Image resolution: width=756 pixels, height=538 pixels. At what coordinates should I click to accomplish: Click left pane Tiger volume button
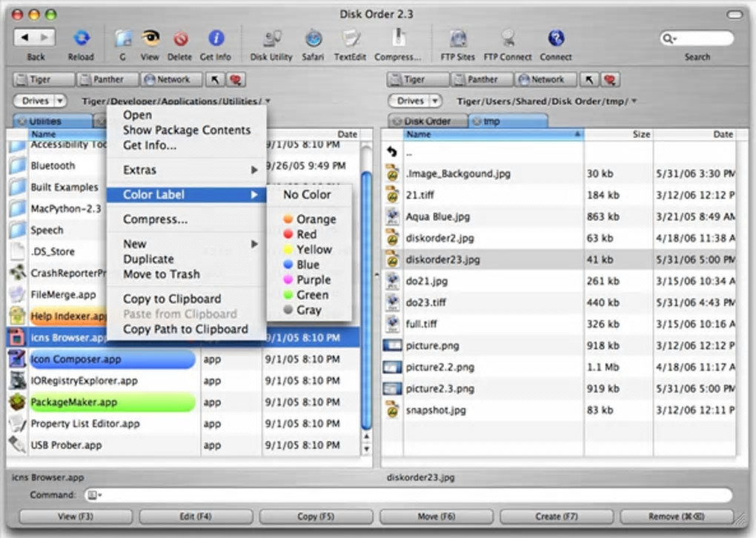44,79
